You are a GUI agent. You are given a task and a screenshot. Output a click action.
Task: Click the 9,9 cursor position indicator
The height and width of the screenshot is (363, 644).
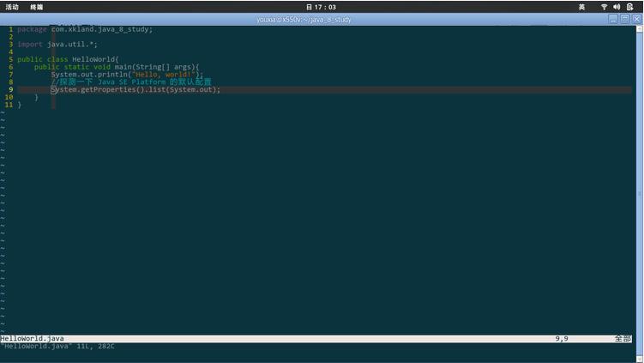pos(562,339)
